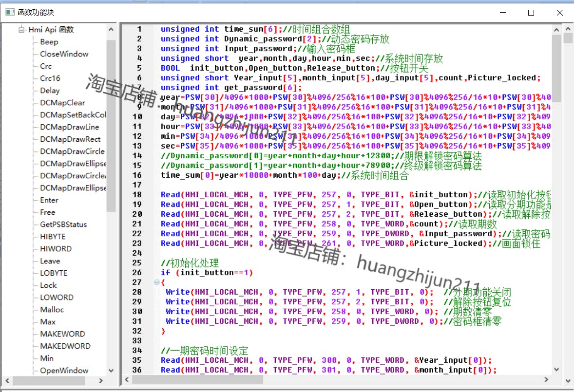Click the function tree's right scroll arrow

click(x=101, y=381)
